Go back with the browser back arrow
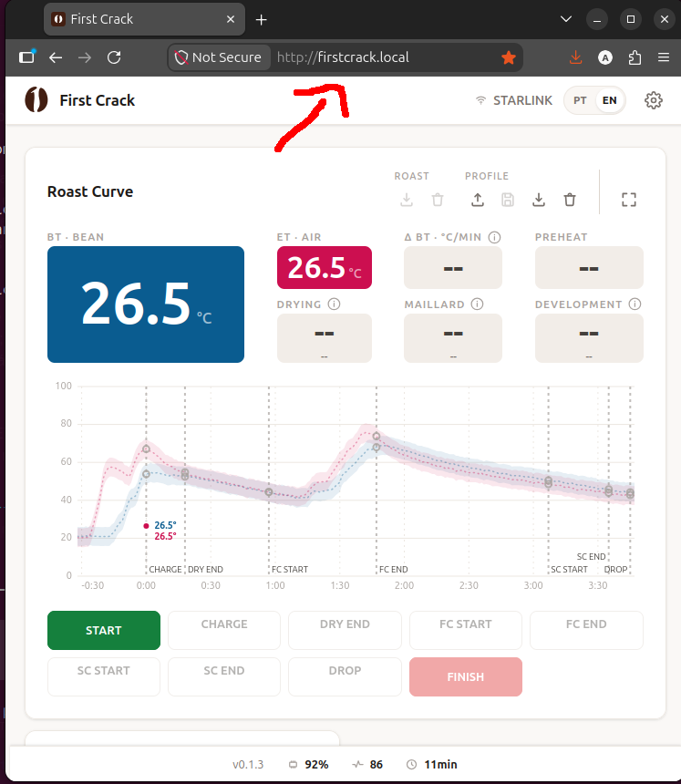 (x=56, y=57)
